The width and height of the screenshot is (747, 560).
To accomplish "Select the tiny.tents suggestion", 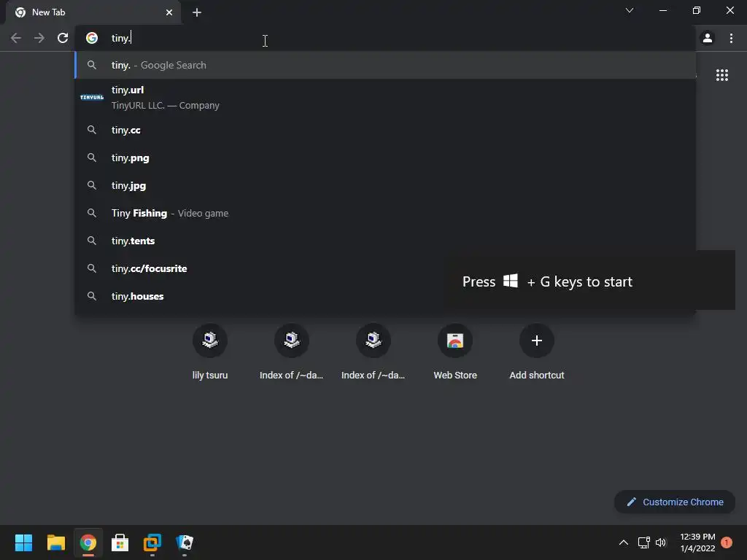I will pyautogui.click(x=385, y=241).
